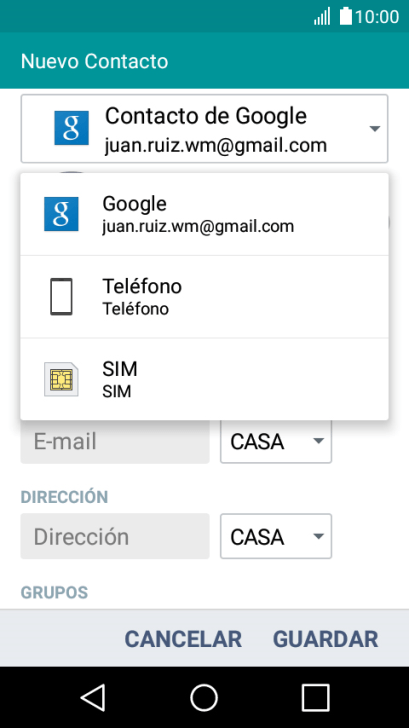Tap the phone device icon
The width and height of the screenshot is (409, 728).
pos(61,297)
